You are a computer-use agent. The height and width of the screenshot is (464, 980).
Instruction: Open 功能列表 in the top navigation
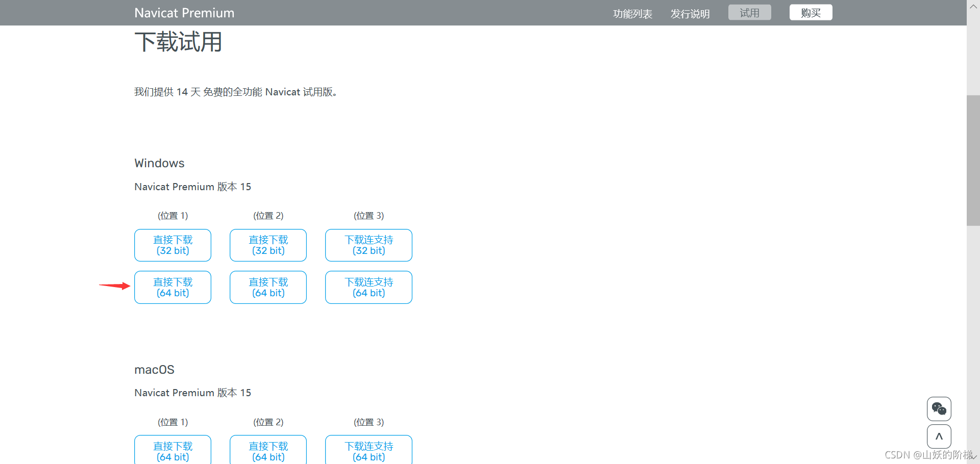pos(632,14)
